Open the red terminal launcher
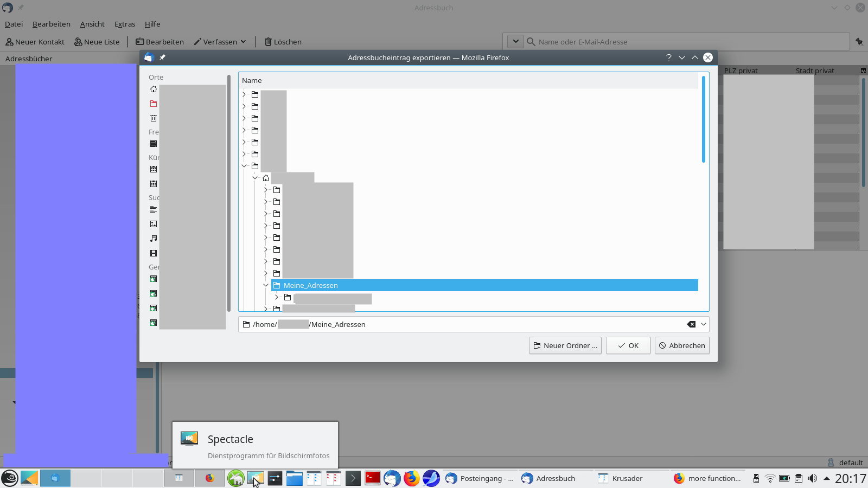 click(373, 478)
